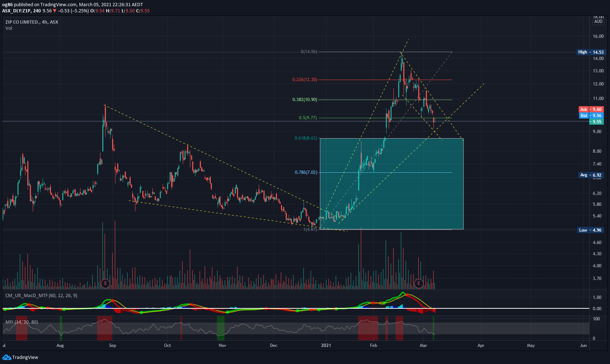Click the MFI 100 scale label
610x364 pixels.
tap(597, 319)
